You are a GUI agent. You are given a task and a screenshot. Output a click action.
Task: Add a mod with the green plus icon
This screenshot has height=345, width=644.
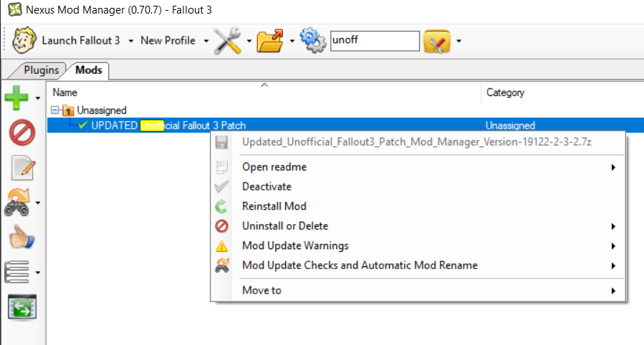(16, 97)
